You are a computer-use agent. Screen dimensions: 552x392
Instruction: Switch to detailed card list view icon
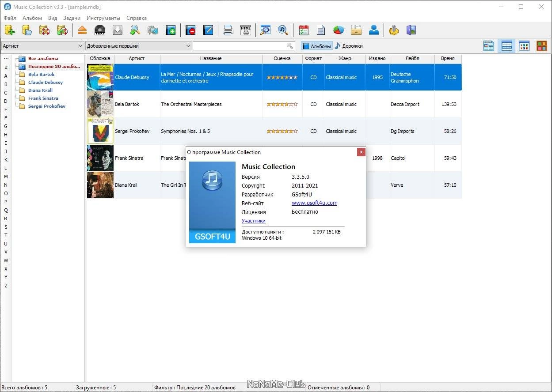pos(489,46)
